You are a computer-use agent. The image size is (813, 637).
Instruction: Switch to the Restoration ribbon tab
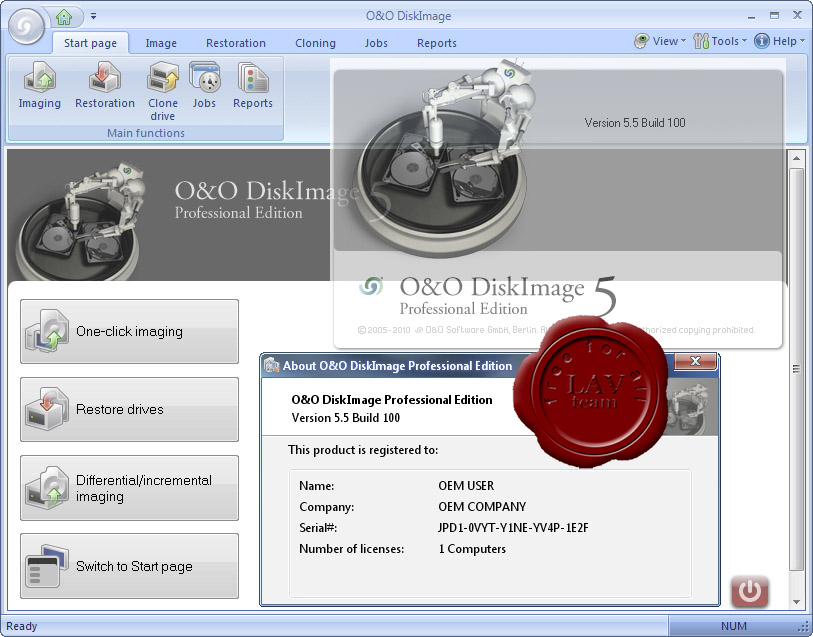tap(236, 43)
